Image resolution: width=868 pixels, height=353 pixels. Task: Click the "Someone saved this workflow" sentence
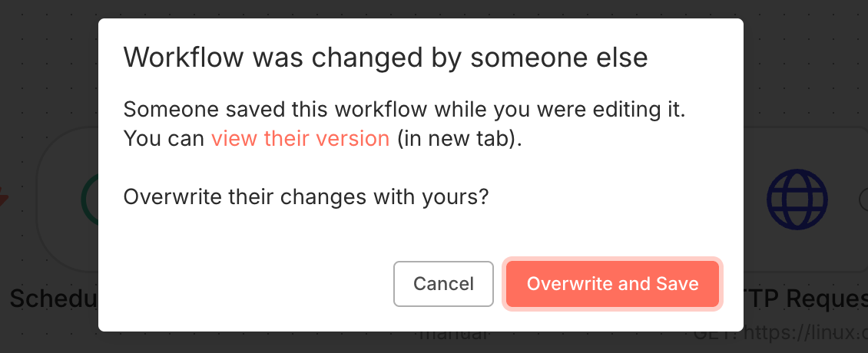(404, 109)
